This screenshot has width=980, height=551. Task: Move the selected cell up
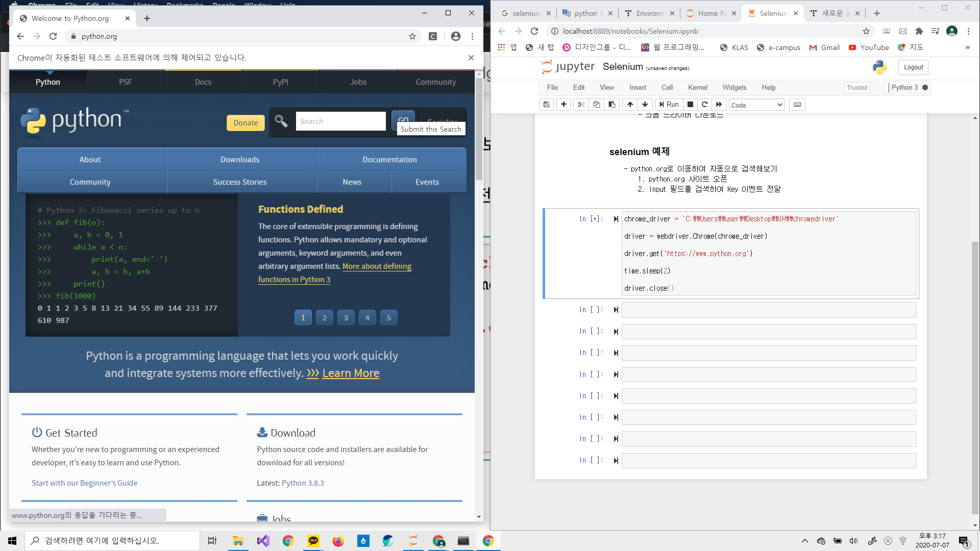(630, 105)
